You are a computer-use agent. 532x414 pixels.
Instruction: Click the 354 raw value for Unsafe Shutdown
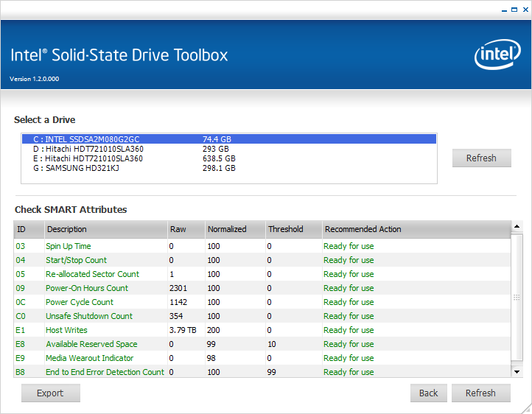coord(176,316)
